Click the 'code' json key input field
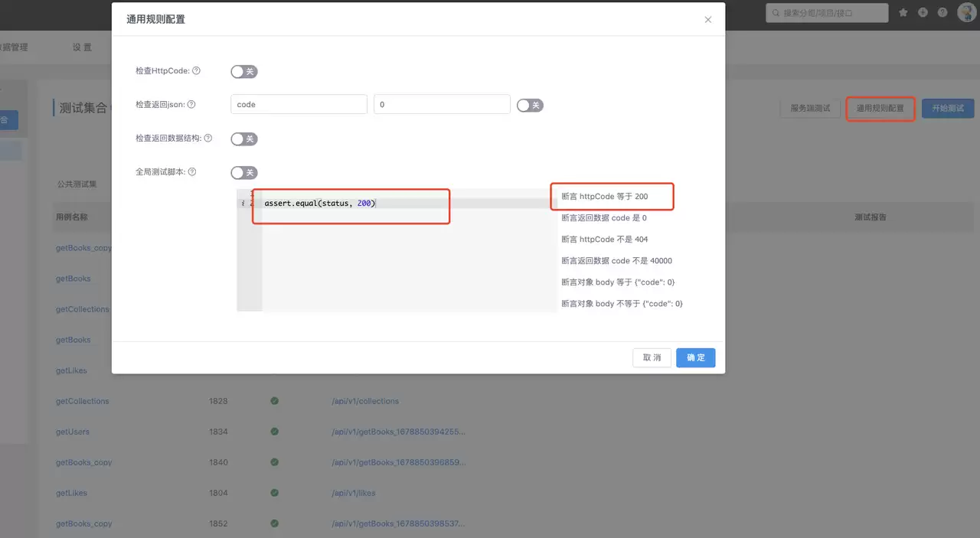Viewport: 980px width, 538px height. pos(299,104)
